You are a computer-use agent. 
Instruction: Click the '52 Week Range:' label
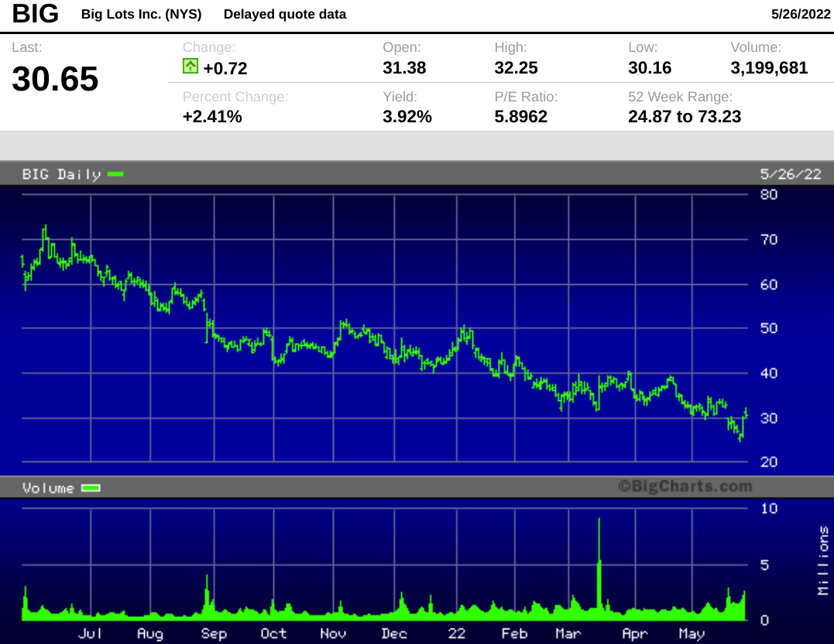click(680, 97)
